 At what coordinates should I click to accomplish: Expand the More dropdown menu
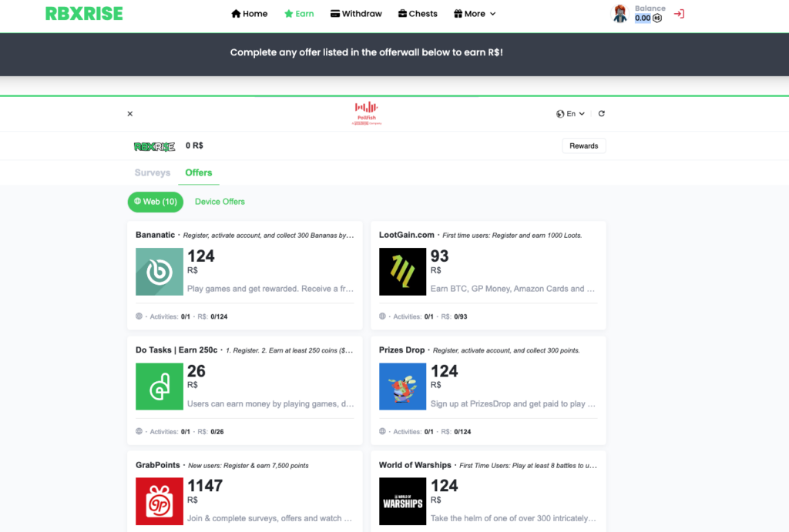pyautogui.click(x=475, y=14)
